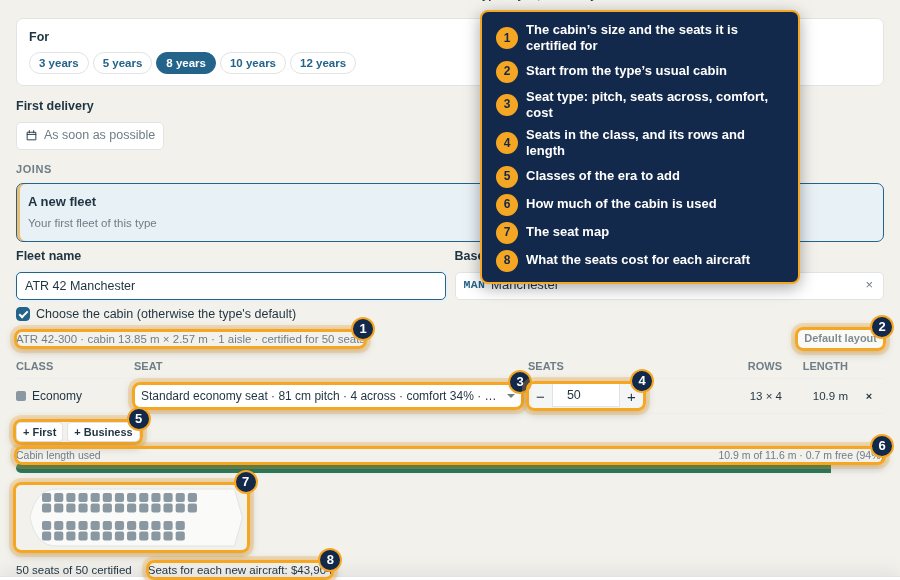Select the 5 years lease term

pyautogui.click(x=122, y=63)
